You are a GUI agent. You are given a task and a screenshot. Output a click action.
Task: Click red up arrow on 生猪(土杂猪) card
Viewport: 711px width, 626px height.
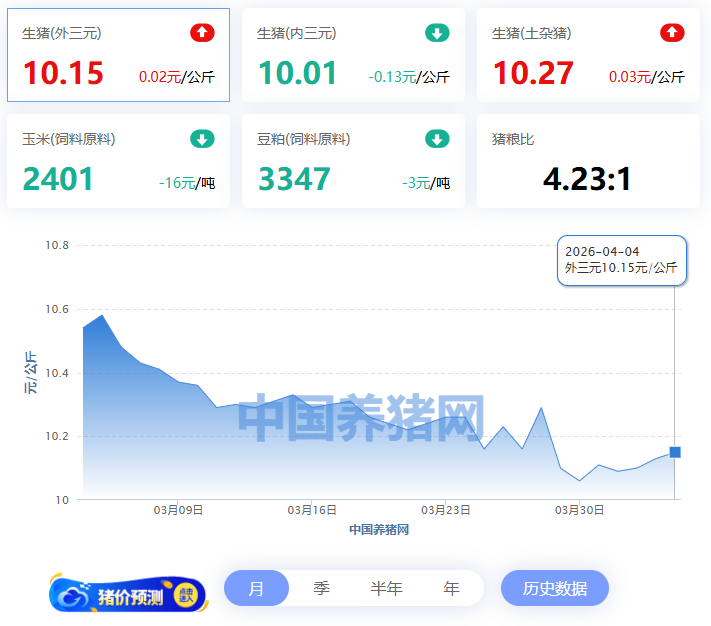pos(672,33)
